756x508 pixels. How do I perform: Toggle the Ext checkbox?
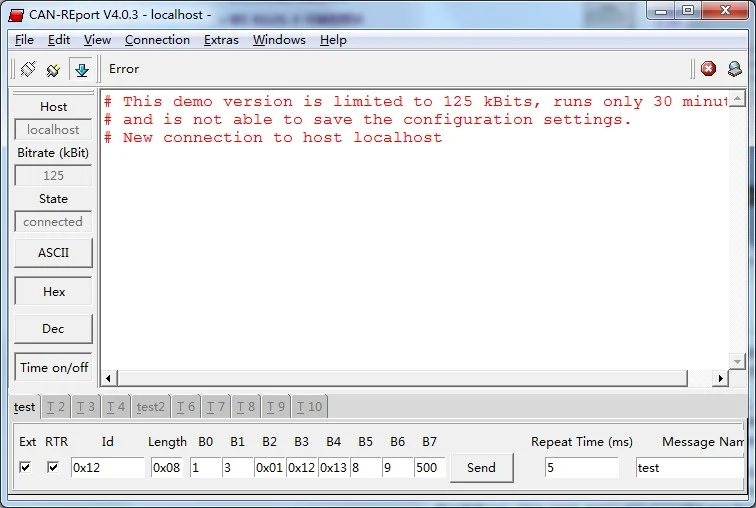[25, 467]
